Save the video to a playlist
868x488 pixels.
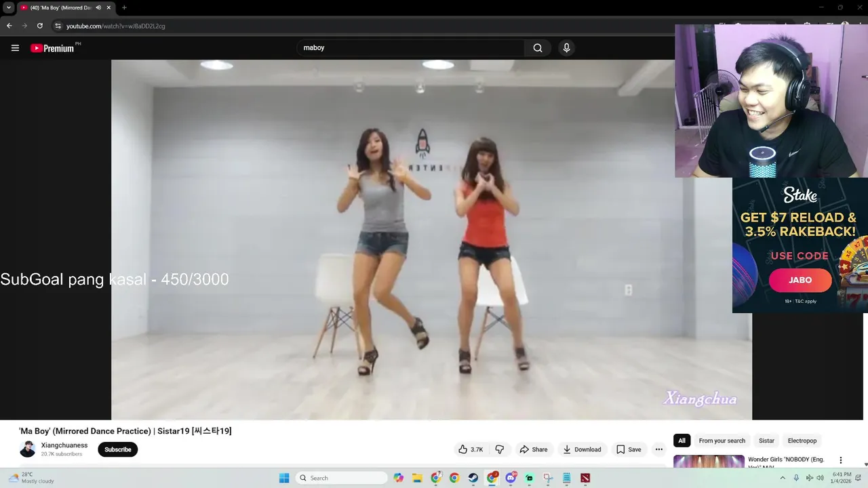point(629,449)
